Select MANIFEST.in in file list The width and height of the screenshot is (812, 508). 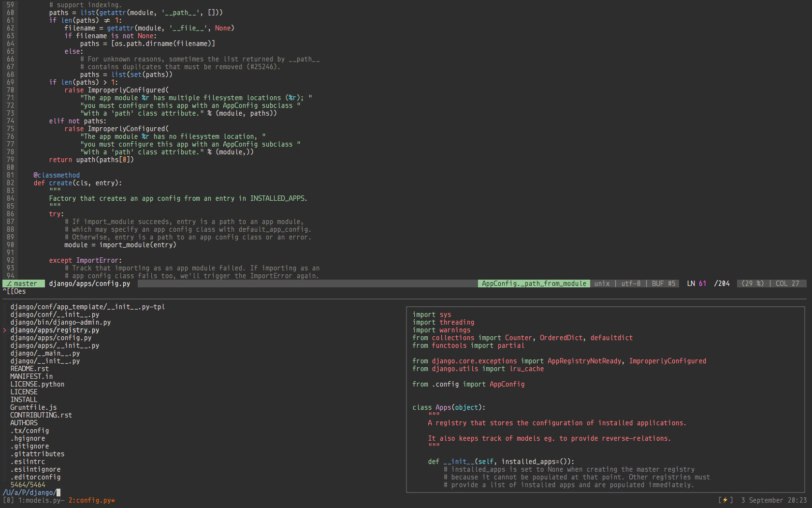coord(31,376)
